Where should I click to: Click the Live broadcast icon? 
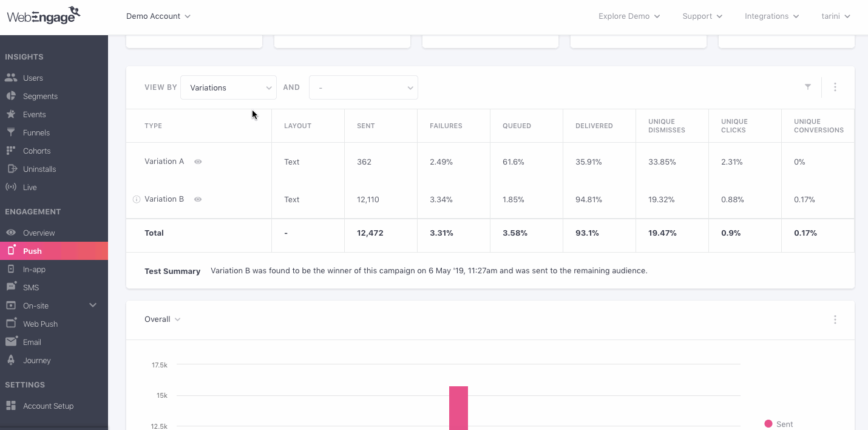(11, 187)
